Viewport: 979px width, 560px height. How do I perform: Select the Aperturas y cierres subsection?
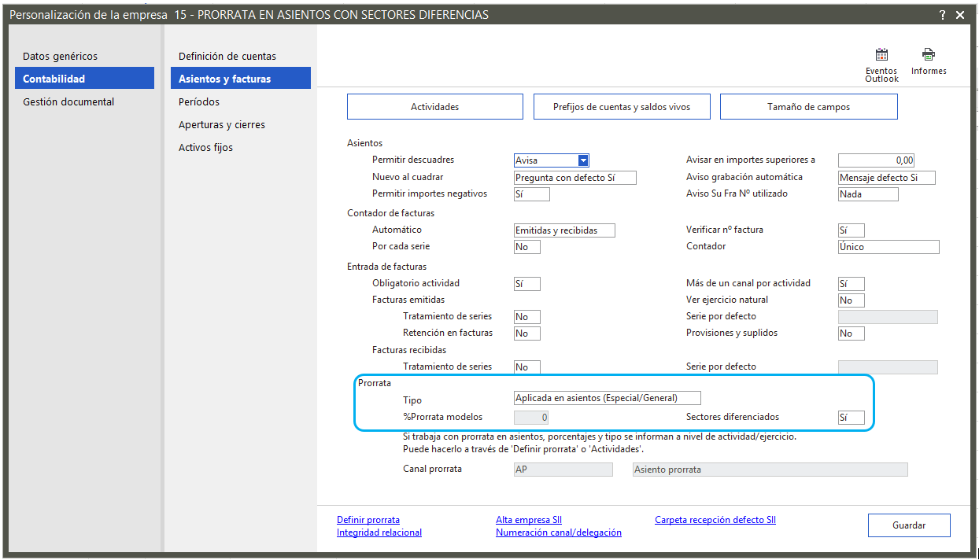tap(222, 124)
